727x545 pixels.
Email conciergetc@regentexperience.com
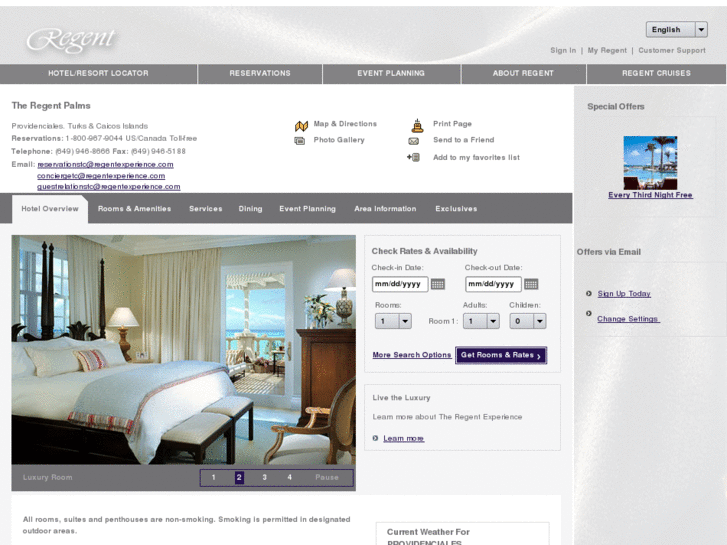point(101,176)
